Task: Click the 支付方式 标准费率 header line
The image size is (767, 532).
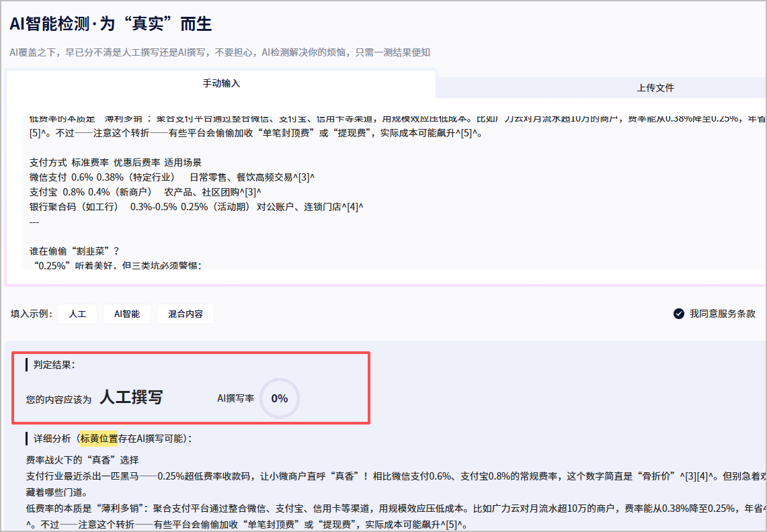Action: [115, 163]
